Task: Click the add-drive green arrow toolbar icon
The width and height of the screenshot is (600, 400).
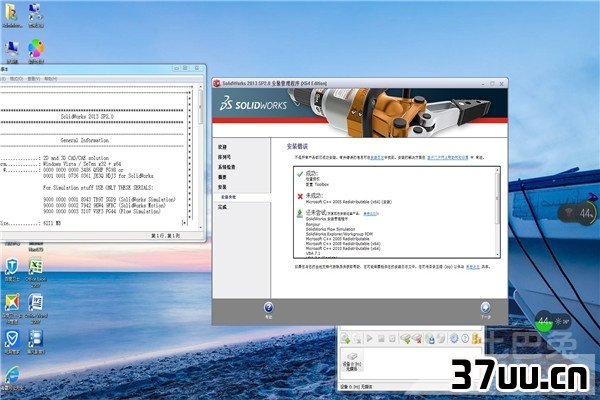Action: tap(405, 338)
